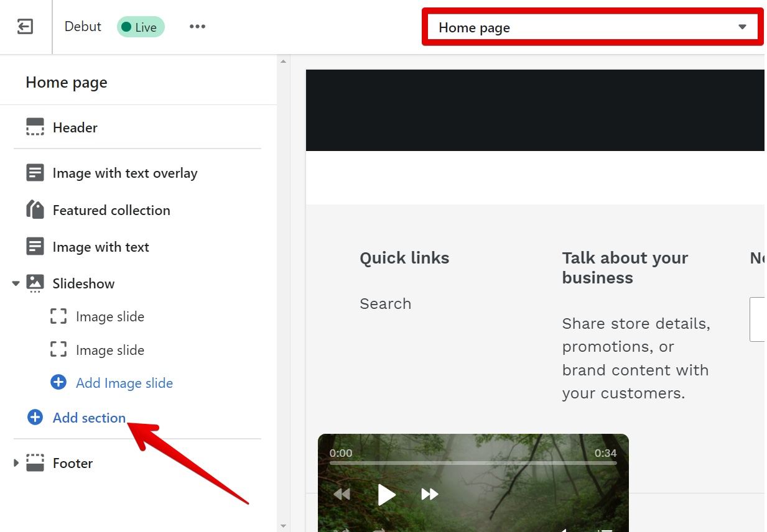Image resolution: width=767 pixels, height=532 pixels.
Task: Click the Footer section icon
Action: tap(35, 462)
